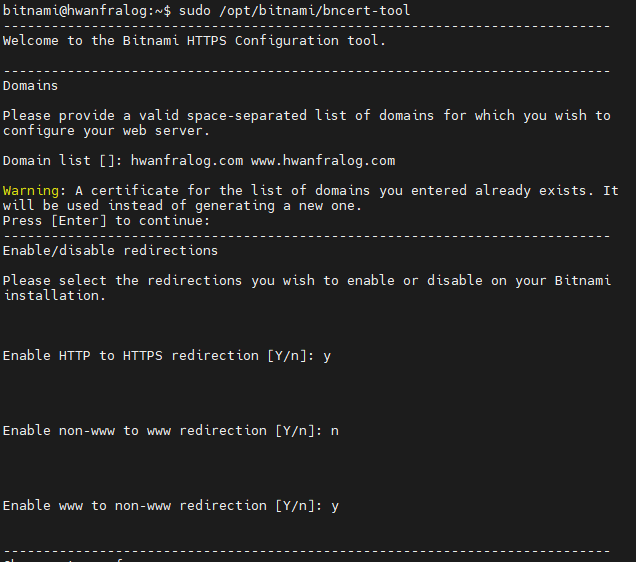Click the Enable/disable redirections heading

(110, 250)
